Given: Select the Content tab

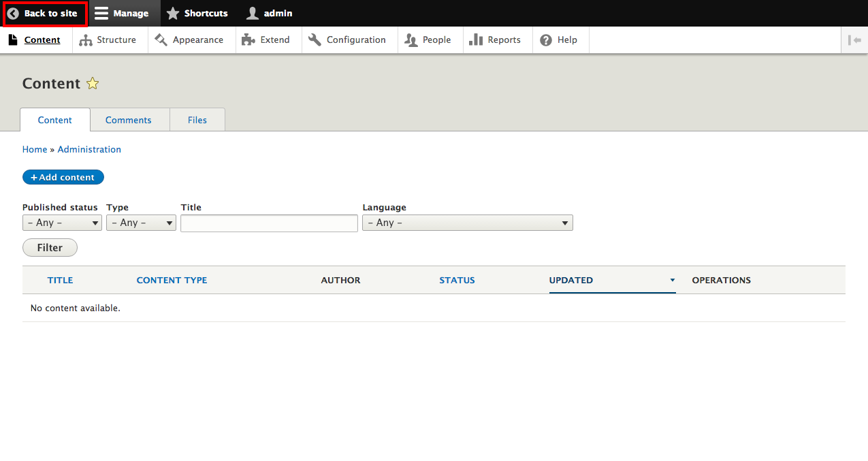Looking at the screenshot, I should (55, 120).
